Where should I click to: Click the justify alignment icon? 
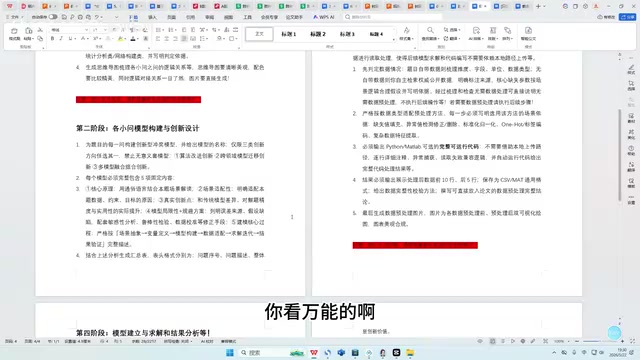184,38
